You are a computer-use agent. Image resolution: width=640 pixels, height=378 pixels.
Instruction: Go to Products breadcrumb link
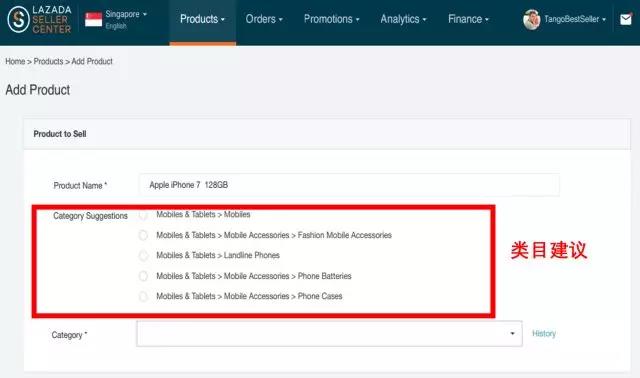(48, 61)
